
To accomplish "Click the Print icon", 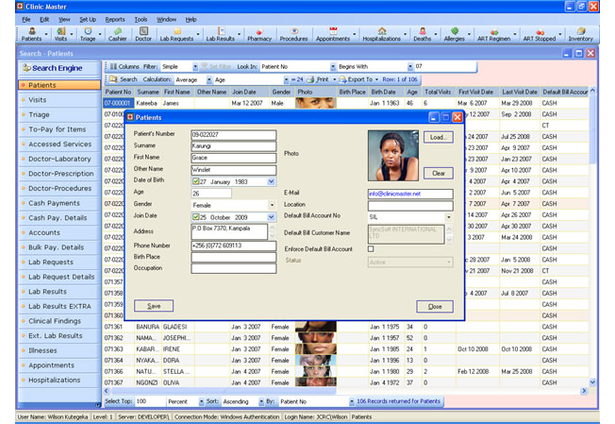I will (310, 80).
